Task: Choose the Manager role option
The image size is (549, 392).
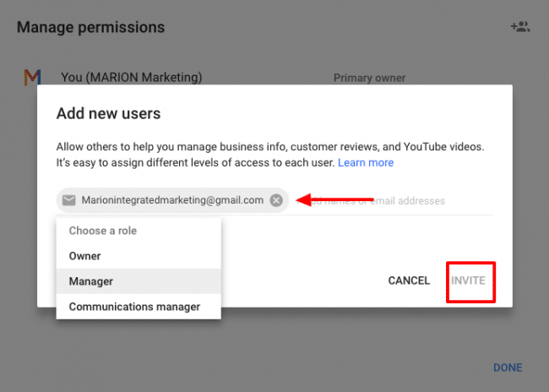Action: 90,281
